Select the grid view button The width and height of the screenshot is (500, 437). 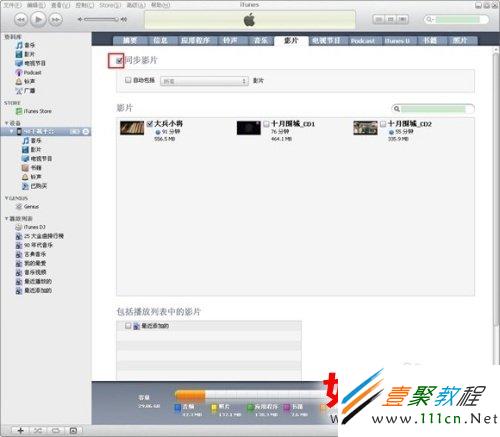(391, 19)
